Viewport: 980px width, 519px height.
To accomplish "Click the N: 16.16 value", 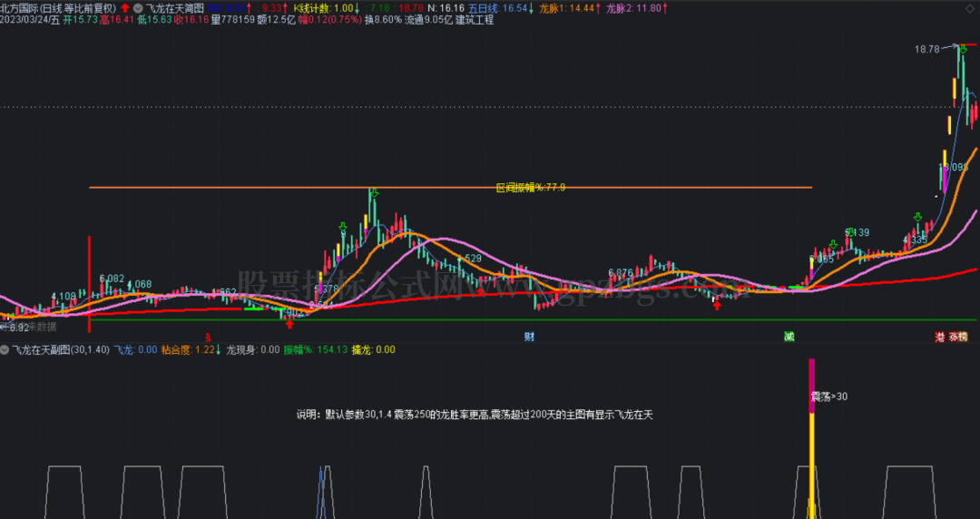I will (446, 8).
